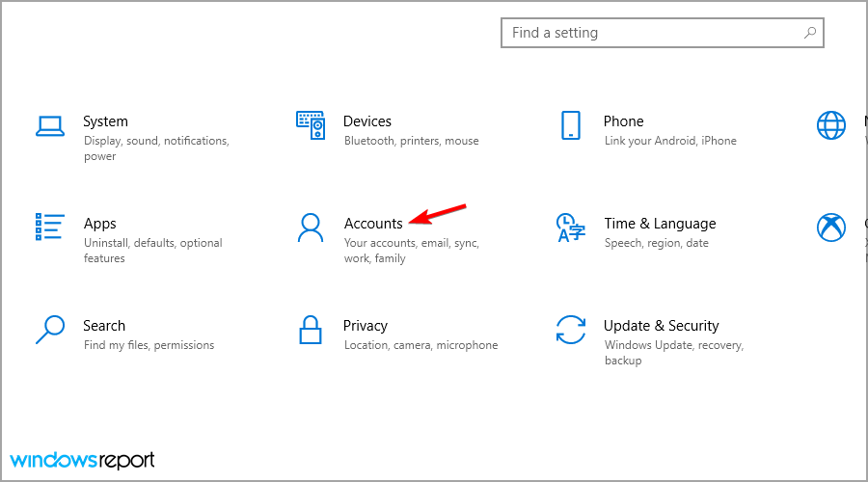Screen dimensions: 868x482
Task: Click the globe icon for Network settings
Action: tap(830, 125)
